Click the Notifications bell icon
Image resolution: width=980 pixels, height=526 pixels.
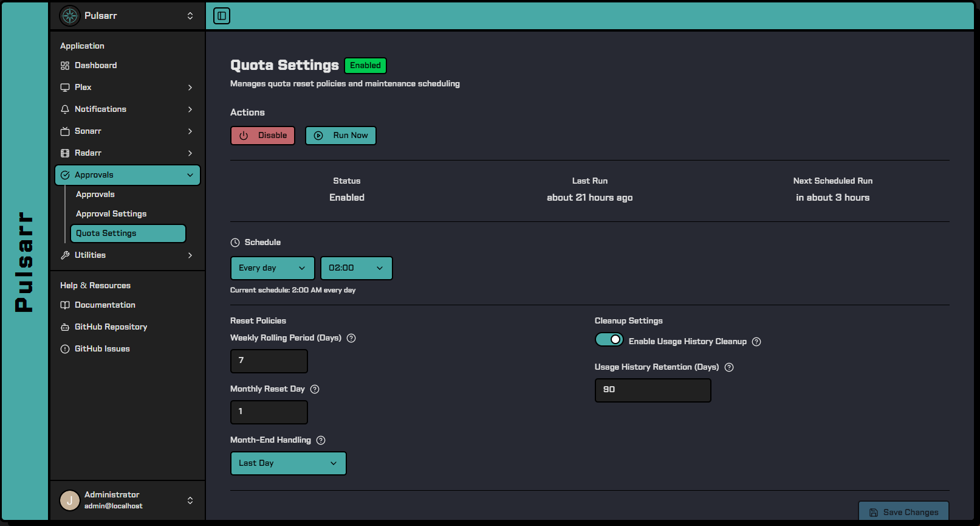65,109
